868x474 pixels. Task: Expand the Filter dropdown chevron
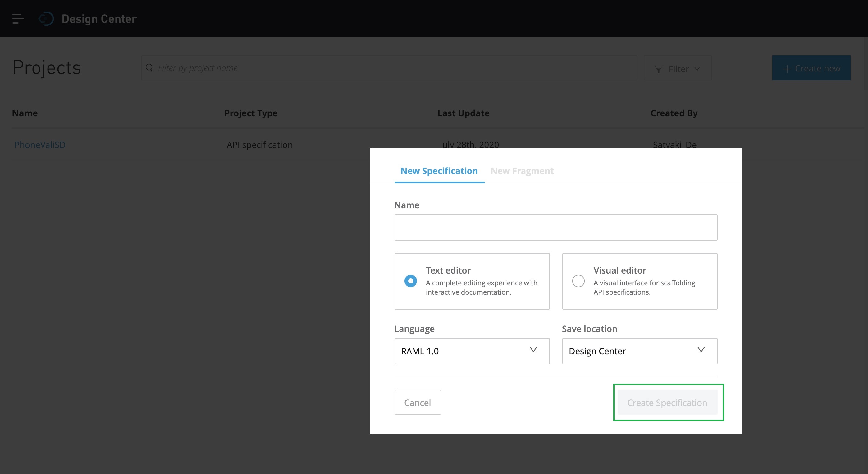tap(697, 69)
